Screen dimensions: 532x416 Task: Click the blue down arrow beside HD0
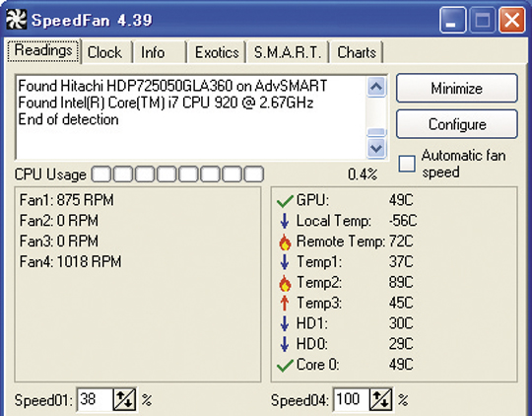tap(285, 344)
